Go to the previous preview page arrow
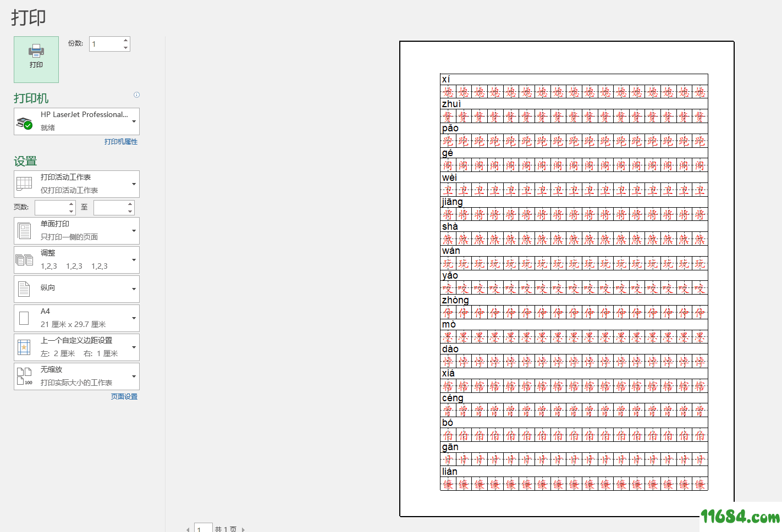The image size is (782, 532). tap(188, 529)
